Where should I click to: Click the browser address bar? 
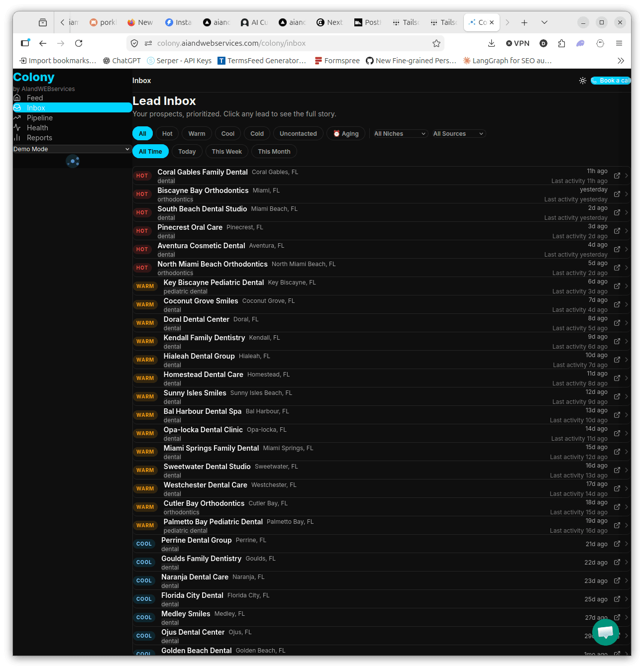coord(279,43)
